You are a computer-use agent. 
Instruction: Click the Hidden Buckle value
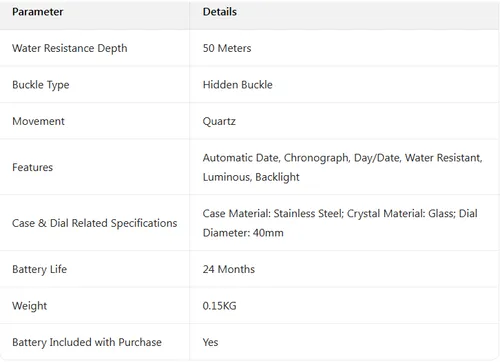tap(238, 85)
